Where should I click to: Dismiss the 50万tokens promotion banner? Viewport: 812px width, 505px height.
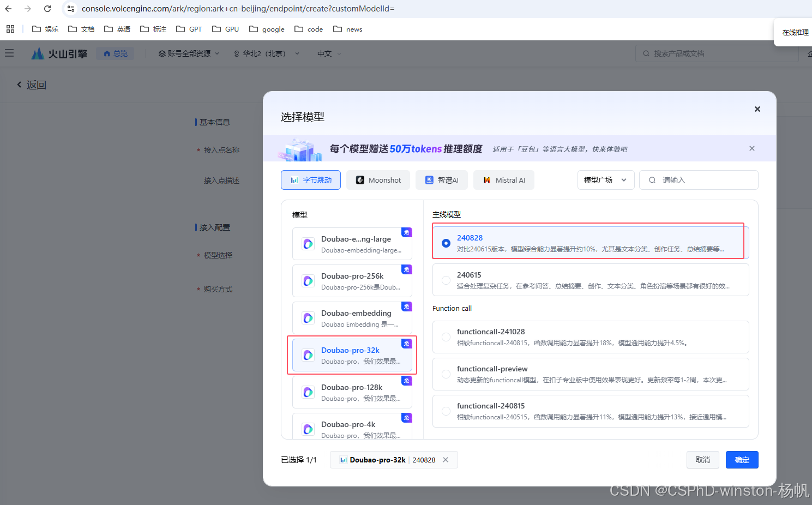click(x=752, y=148)
